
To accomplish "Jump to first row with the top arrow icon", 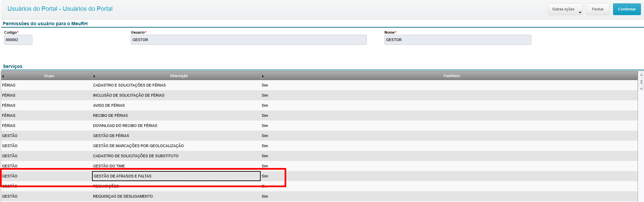I will click(641, 75).
